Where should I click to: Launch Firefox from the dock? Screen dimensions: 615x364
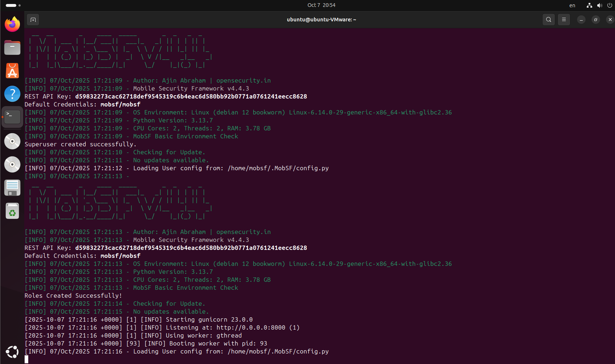coord(12,24)
